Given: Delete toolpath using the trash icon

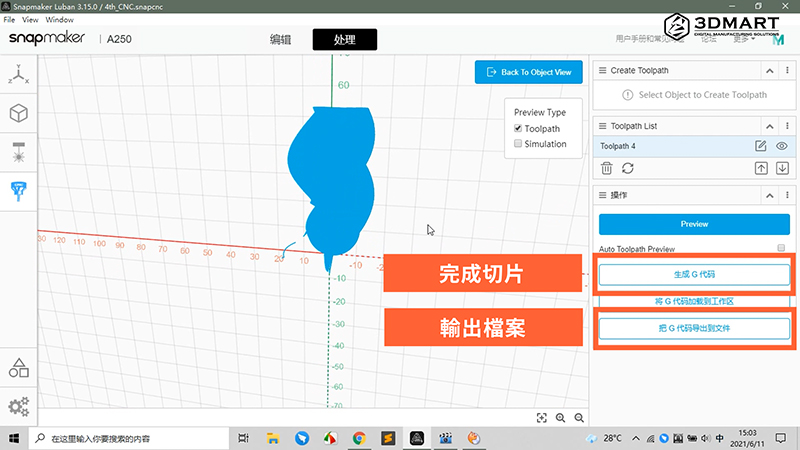Looking at the screenshot, I should [x=607, y=168].
